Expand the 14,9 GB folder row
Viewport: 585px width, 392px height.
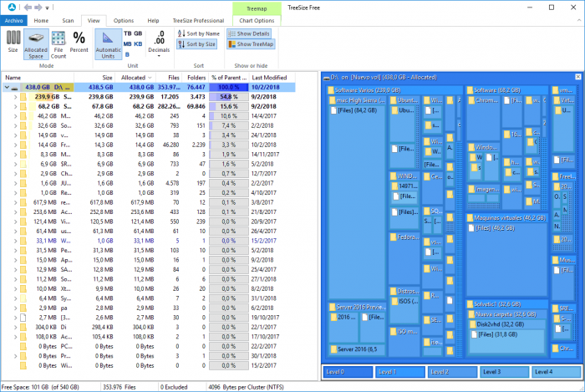[x=15, y=135]
